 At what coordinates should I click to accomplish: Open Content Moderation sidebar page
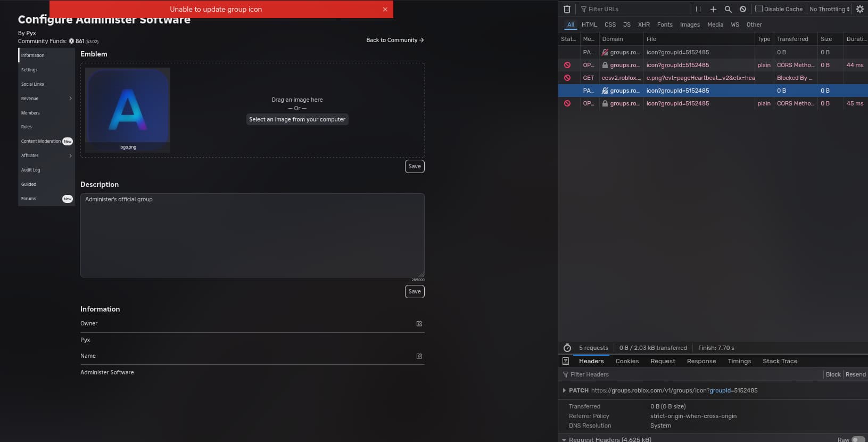[46, 141]
